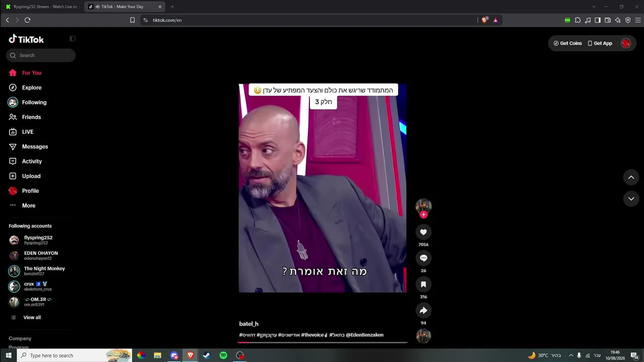The width and height of the screenshot is (644, 362).
Task: Click the #thevoice hashtag
Action: (x=313, y=335)
